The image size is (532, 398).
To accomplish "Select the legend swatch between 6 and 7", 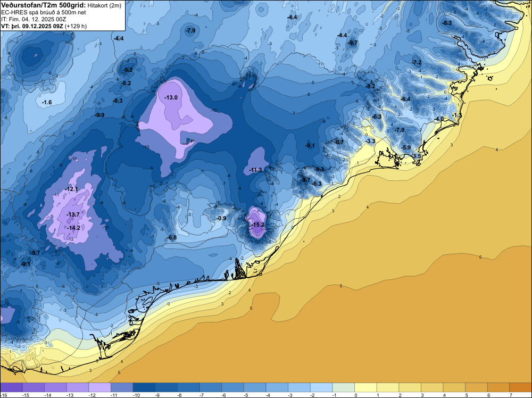I will click(x=499, y=387).
